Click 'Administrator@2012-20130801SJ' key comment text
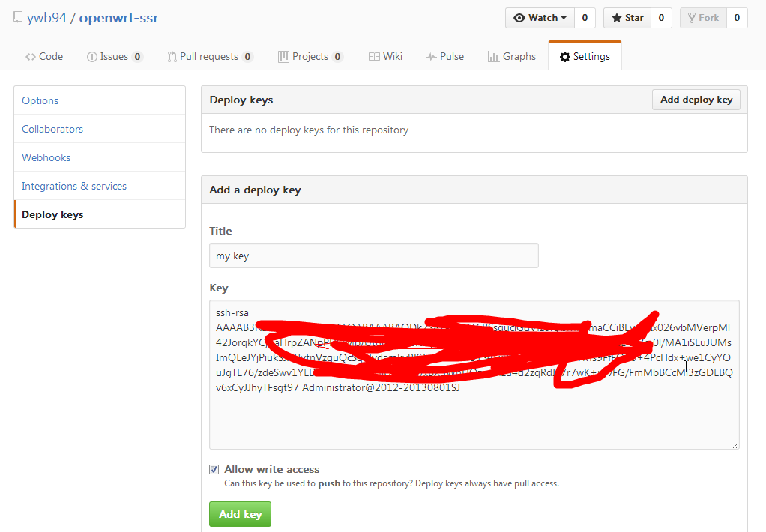This screenshot has height=532, width=766. (381, 387)
